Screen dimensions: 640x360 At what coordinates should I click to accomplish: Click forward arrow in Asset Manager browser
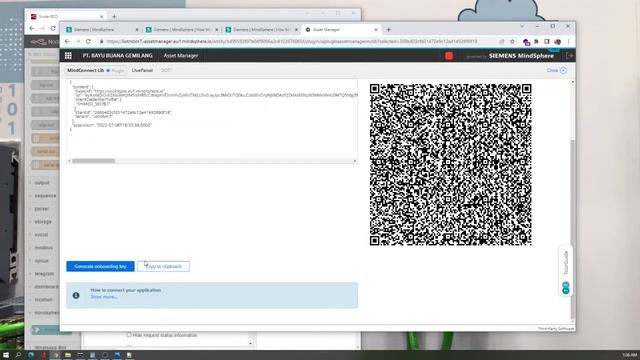click(78, 41)
